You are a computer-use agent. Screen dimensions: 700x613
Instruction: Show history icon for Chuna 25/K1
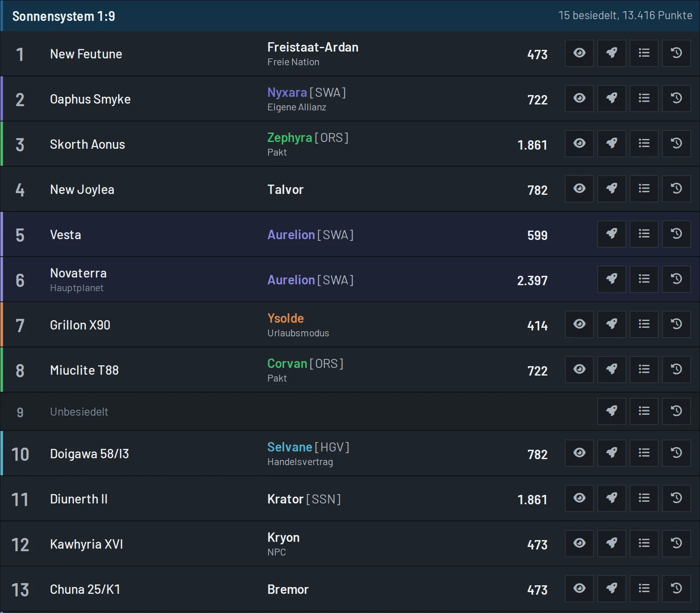676,588
